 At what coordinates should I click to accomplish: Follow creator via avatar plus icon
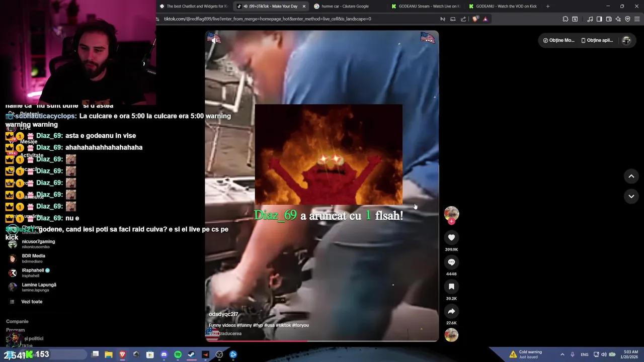(x=451, y=221)
